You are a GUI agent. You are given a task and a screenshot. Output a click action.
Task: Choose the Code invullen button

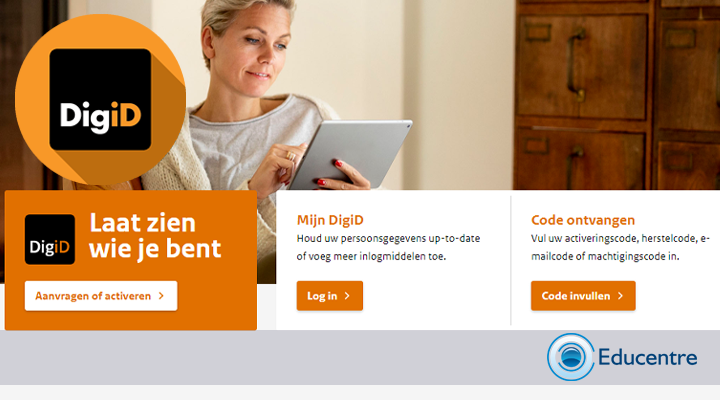(x=583, y=296)
